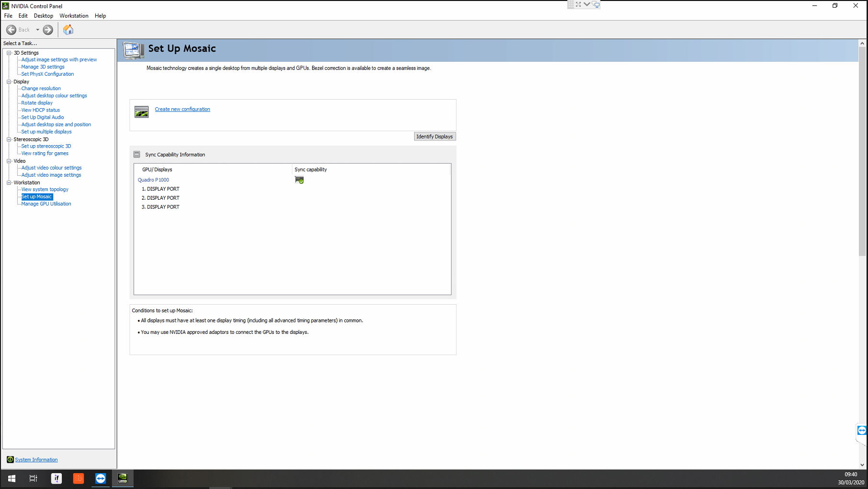Open the Edit menu
868x489 pixels.
[23, 16]
